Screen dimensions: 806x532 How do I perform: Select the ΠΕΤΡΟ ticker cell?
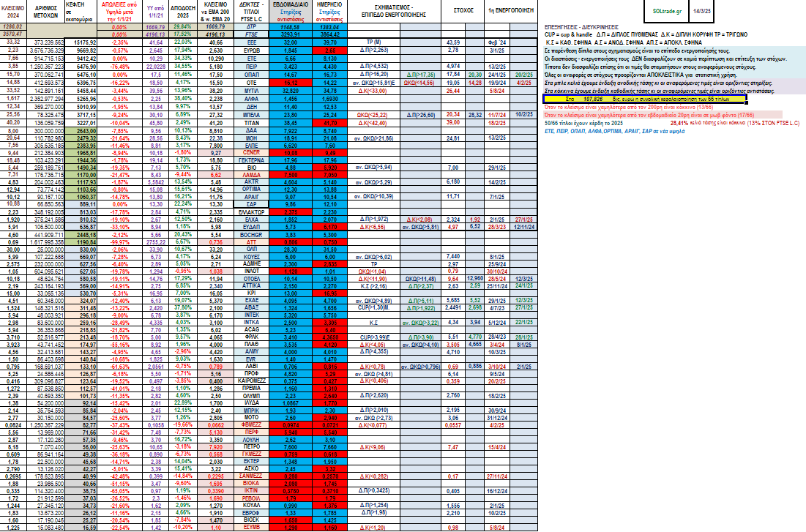(x=252, y=447)
